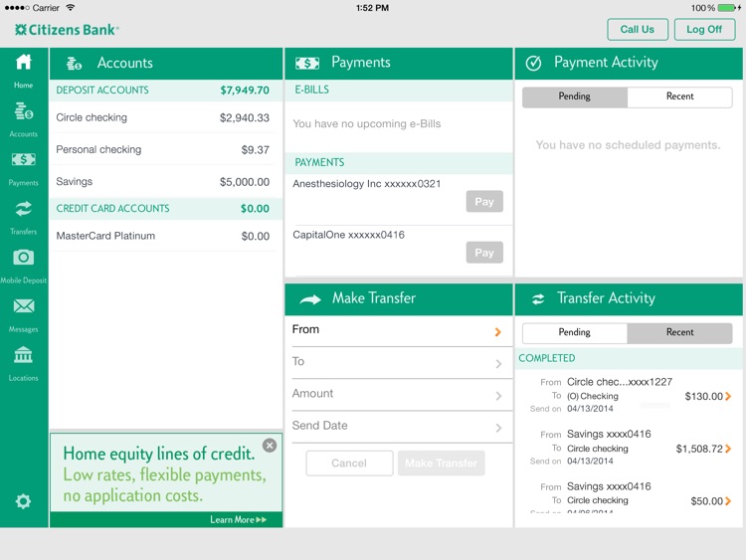Click the Accounts panel coins icon
This screenshot has width=746, height=560.
74,64
